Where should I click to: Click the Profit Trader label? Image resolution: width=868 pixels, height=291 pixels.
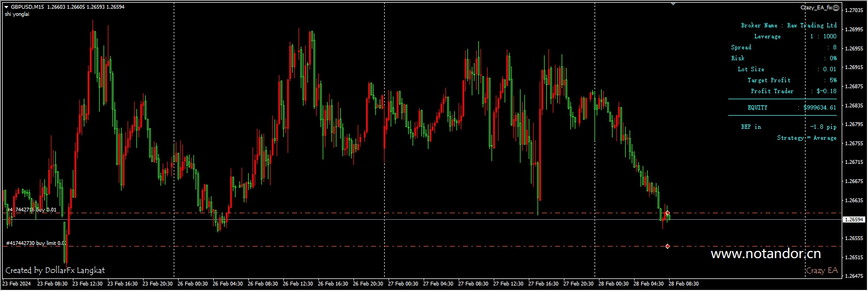(x=772, y=91)
